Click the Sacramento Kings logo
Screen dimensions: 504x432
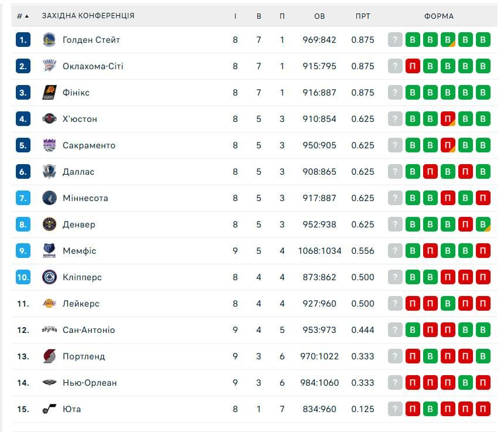point(49,145)
